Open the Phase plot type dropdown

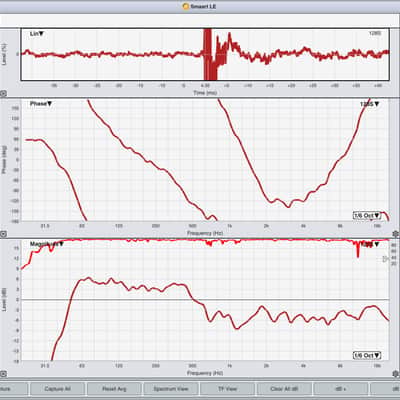click(41, 104)
